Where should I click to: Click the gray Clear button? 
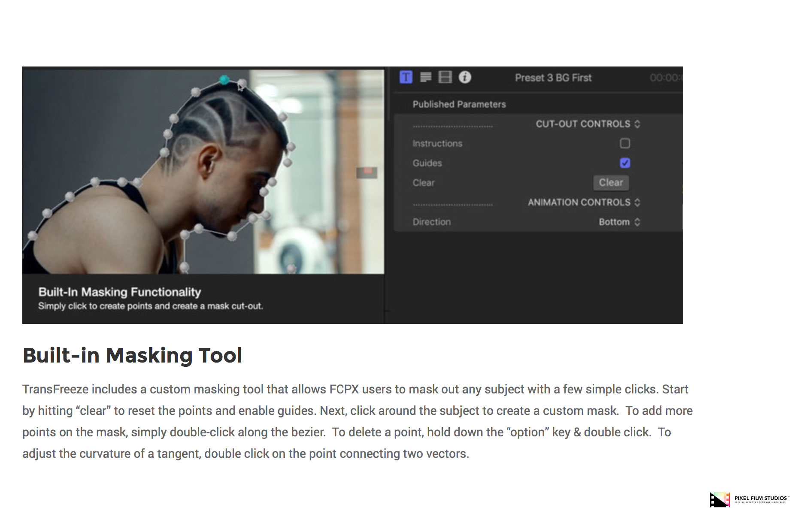(611, 183)
